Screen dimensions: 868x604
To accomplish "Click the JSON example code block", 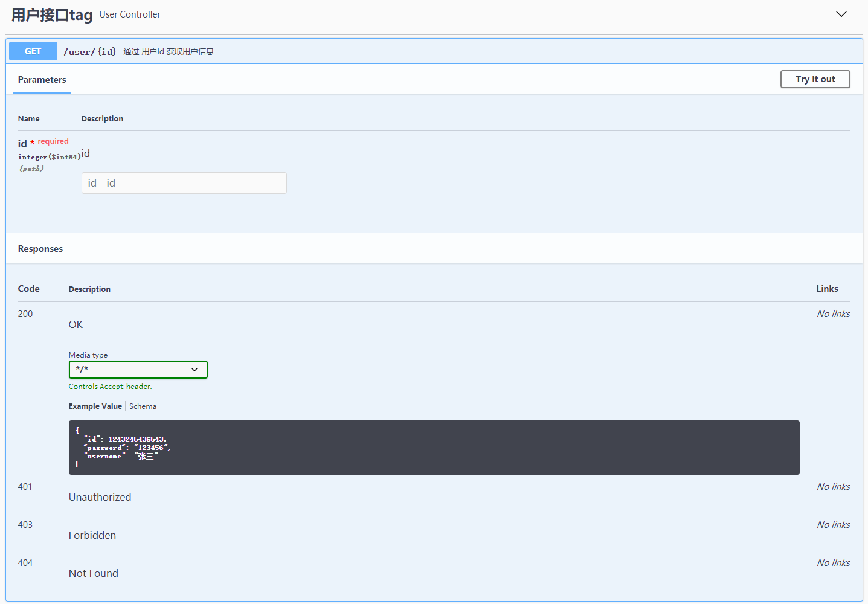I will (434, 448).
